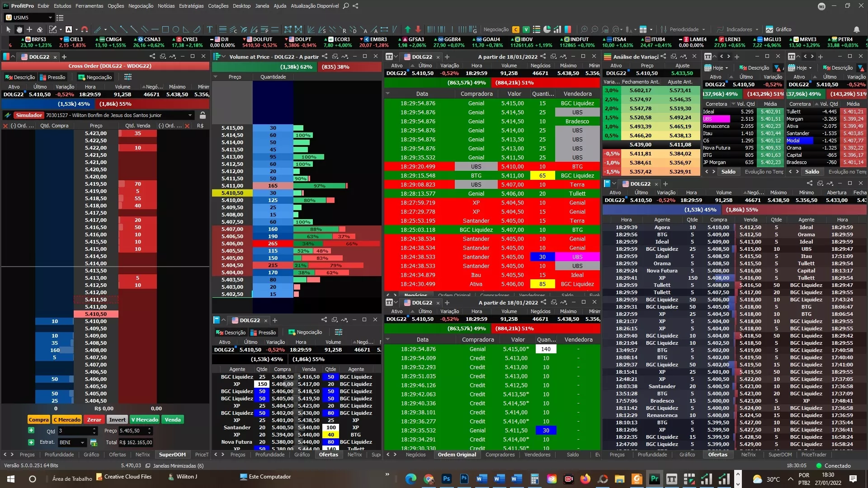This screenshot has height=488, width=868.
Task: Pick the ellipse drawing tool
Action: (176, 29)
